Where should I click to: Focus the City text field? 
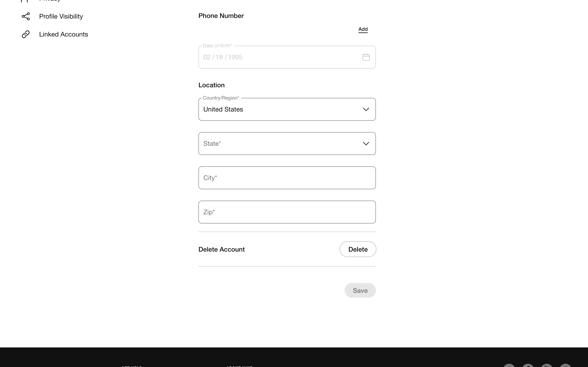click(287, 178)
